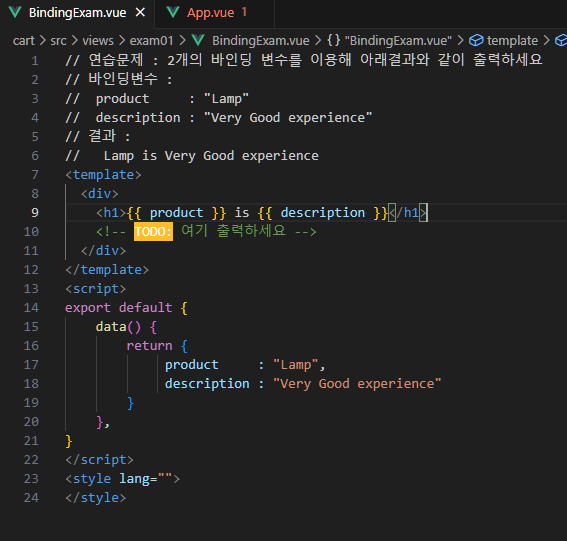
Task: Click the closing /template tag
Action: [x=107, y=270]
